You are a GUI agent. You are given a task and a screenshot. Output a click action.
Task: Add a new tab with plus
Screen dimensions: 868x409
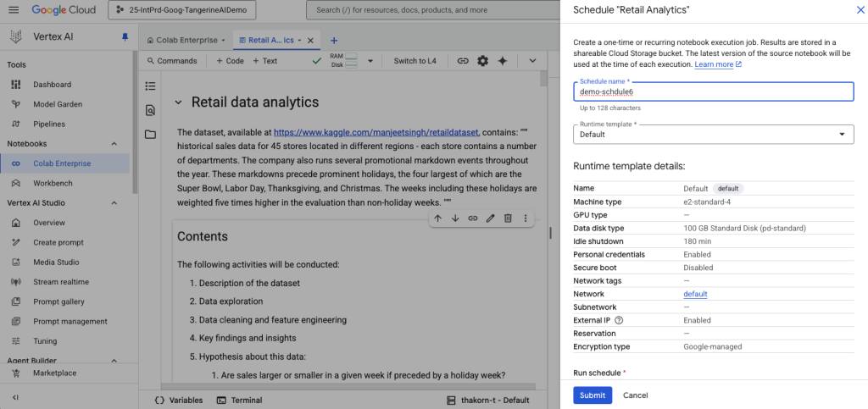[x=334, y=41]
